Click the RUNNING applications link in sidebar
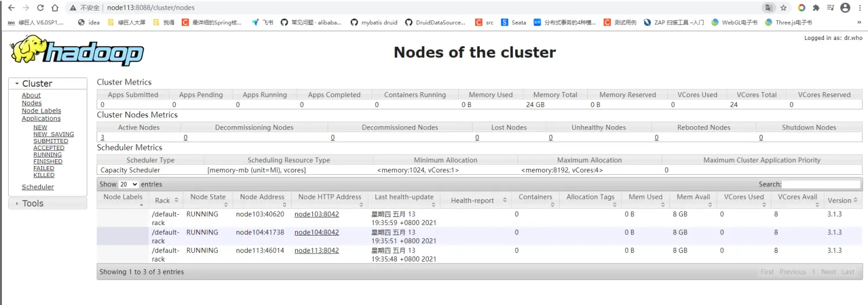The image size is (868, 305). point(47,155)
